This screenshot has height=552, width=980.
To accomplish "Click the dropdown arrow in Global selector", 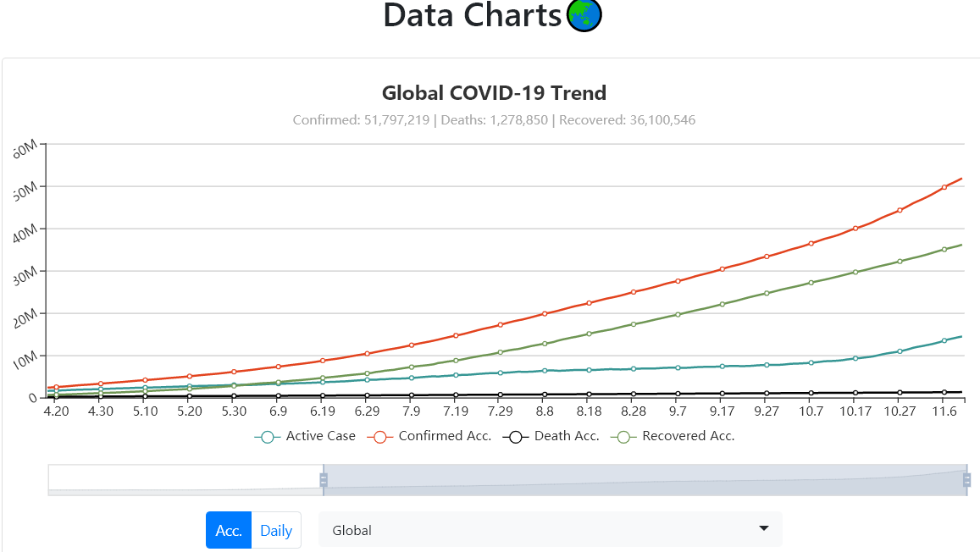I will click(764, 528).
